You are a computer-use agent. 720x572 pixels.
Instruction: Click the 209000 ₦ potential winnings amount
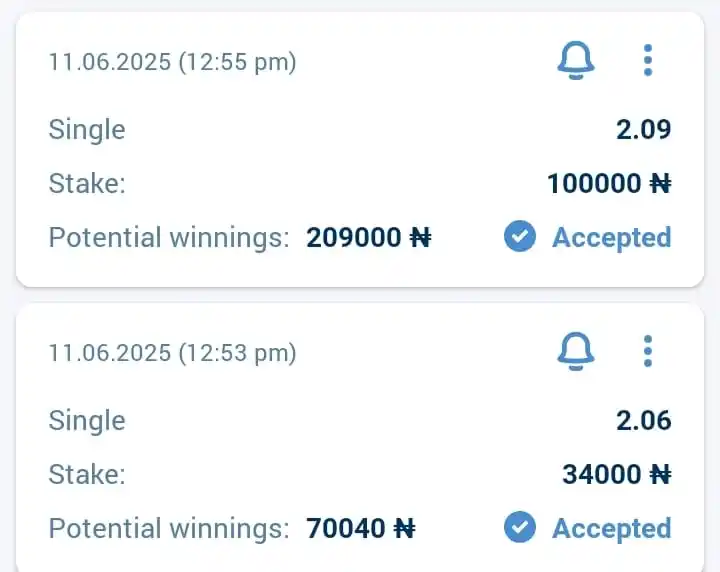tap(369, 237)
